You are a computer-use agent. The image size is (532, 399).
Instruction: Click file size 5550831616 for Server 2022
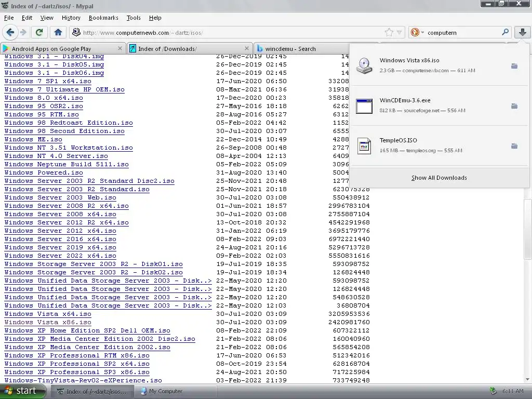(x=349, y=256)
